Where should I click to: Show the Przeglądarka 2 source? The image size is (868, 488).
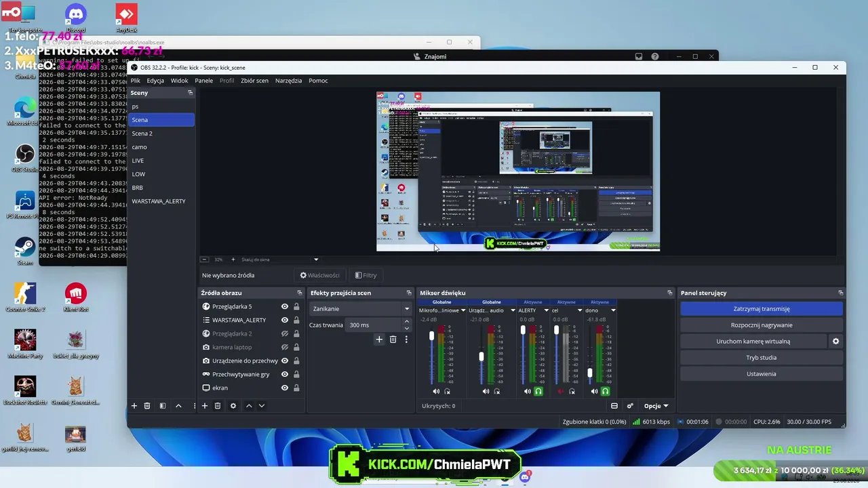tap(285, 333)
